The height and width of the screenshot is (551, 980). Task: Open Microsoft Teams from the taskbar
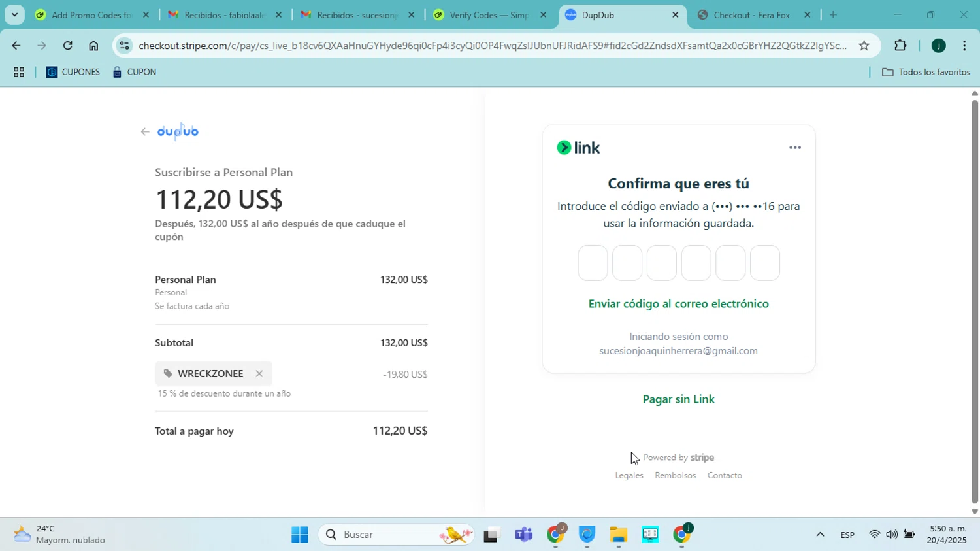[523, 535]
